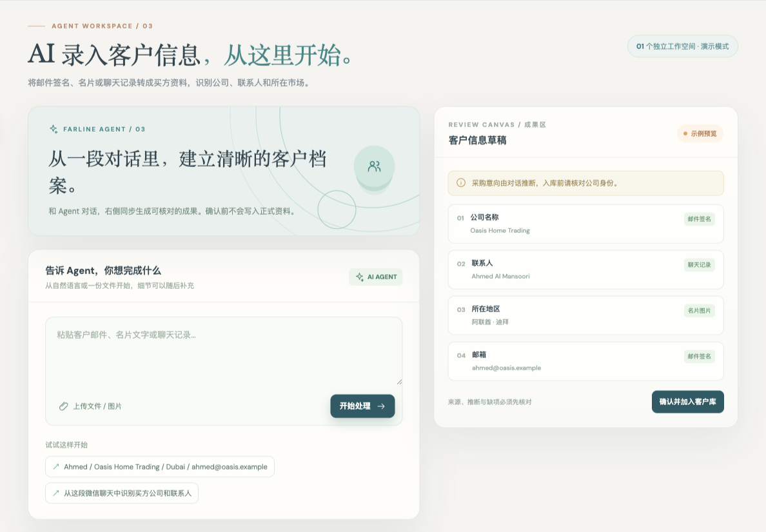766x532 pixels.
Task: Select the Ahmed / Oasis Home Trading suggestion chip
Action: point(160,466)
